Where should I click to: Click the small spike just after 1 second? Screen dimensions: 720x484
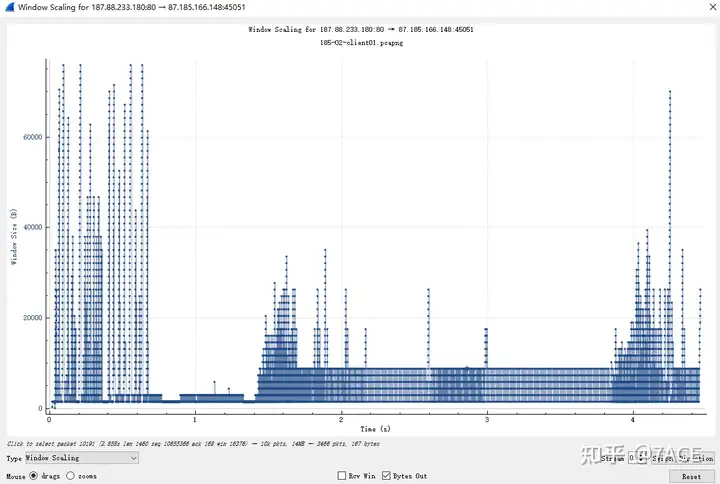(x=214, y=388)
